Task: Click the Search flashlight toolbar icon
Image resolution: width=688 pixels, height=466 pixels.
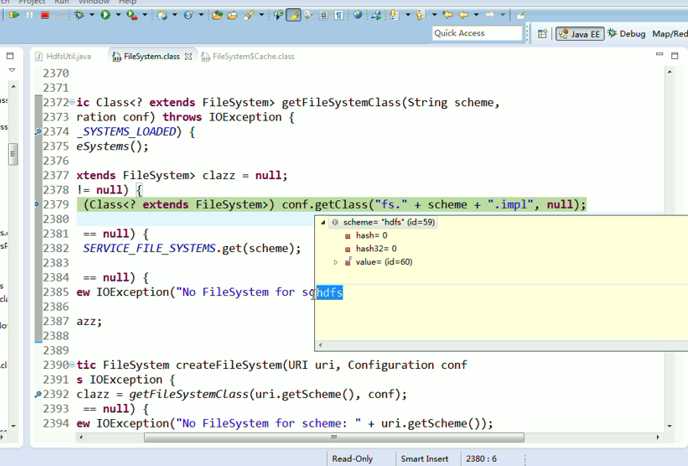Action: (x=249, y=15)
